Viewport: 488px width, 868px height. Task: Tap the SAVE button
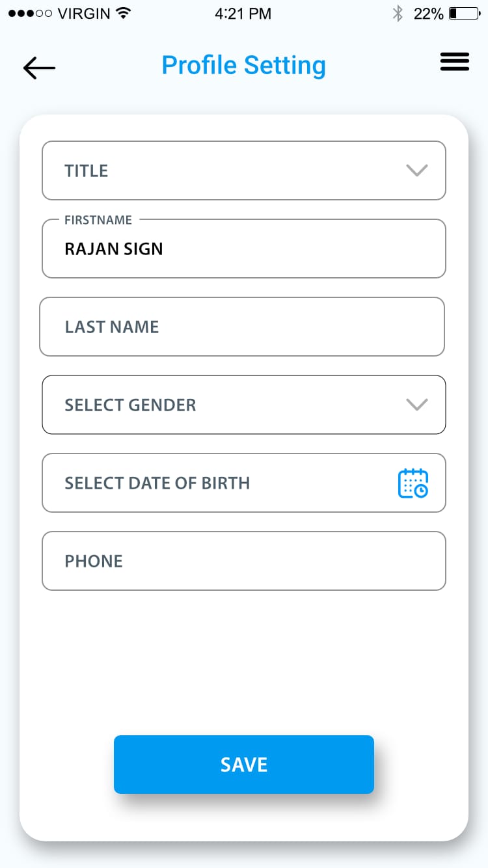coord(243,765)
